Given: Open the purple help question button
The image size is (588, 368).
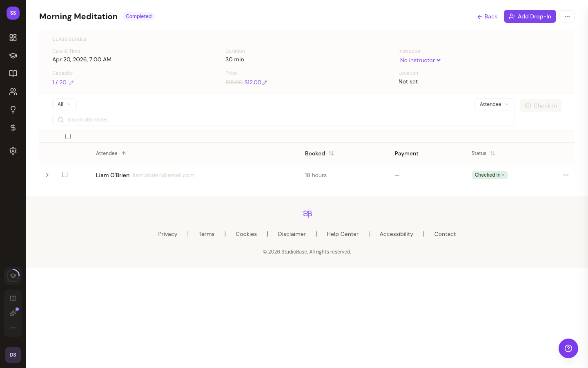Looking at the screenshot, I should [568, 348].
